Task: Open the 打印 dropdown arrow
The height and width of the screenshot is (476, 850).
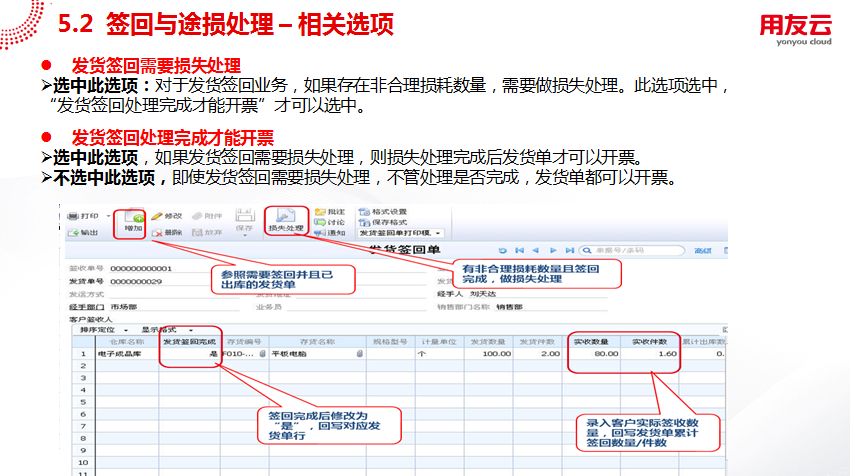Action: coord(108,216)
